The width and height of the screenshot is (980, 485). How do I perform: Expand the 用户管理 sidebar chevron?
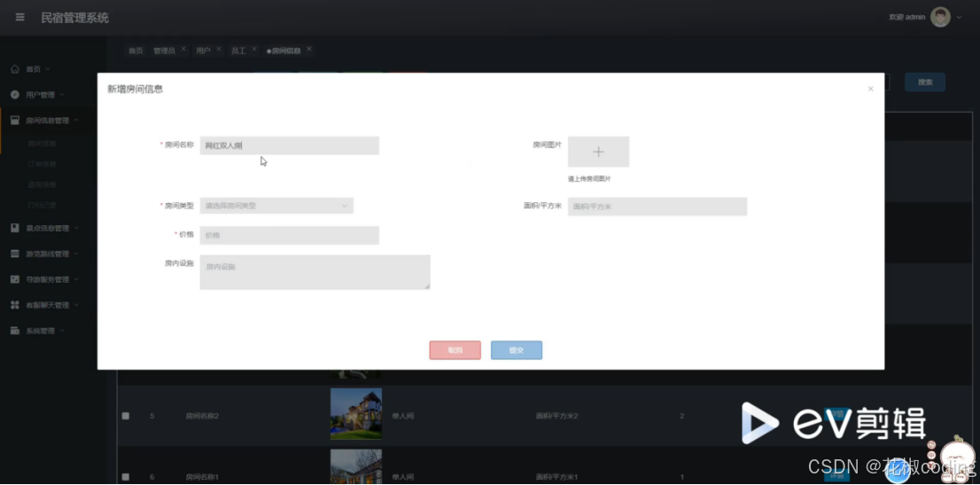(x=62, y=95)
